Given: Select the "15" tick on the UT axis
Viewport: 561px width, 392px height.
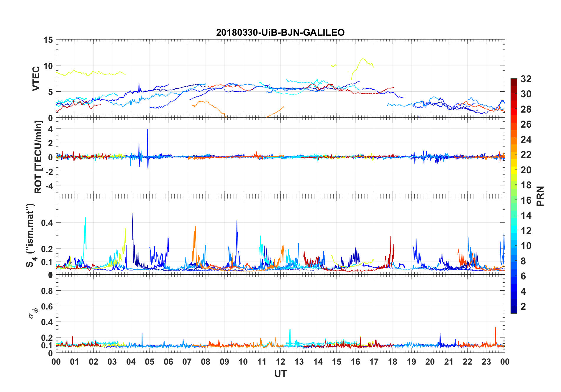Looking at the screenshot, I should (337, 362).
